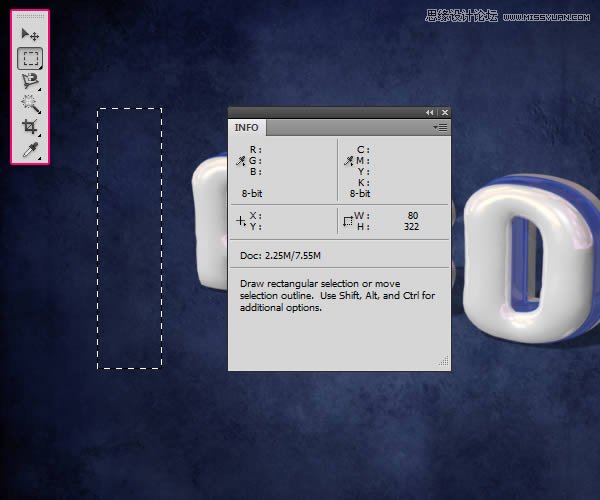Collapse the Info panel with double arrows
The width and height of the screenshot is (600, 500).
pos(429,112)
